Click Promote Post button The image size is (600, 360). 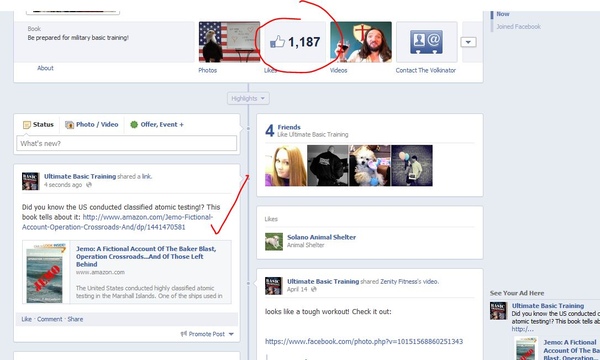pos(203,334)
